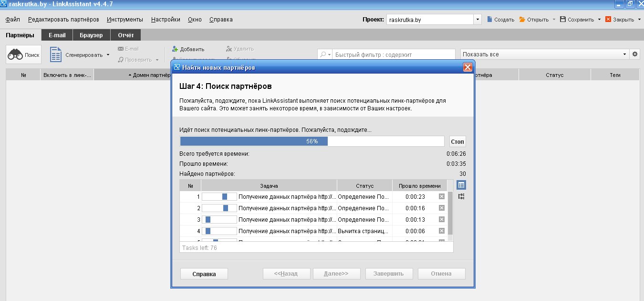Open the Проект combo box arrow

point(478,20)
